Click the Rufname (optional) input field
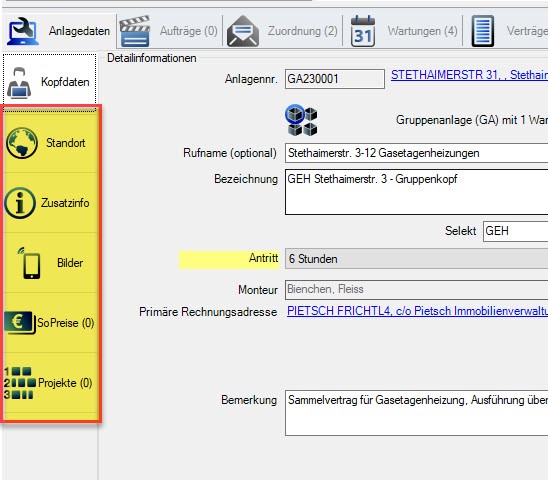 [x=417, y=153]
